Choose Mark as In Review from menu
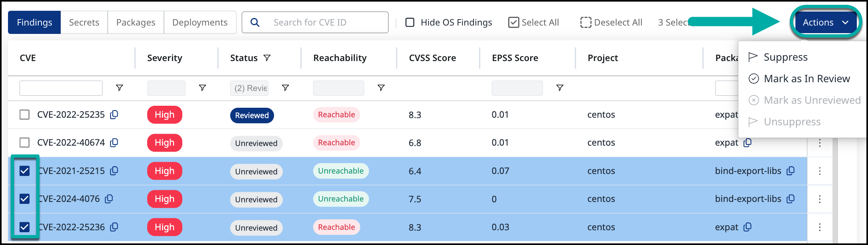868x245 pixels. point(807,79)
